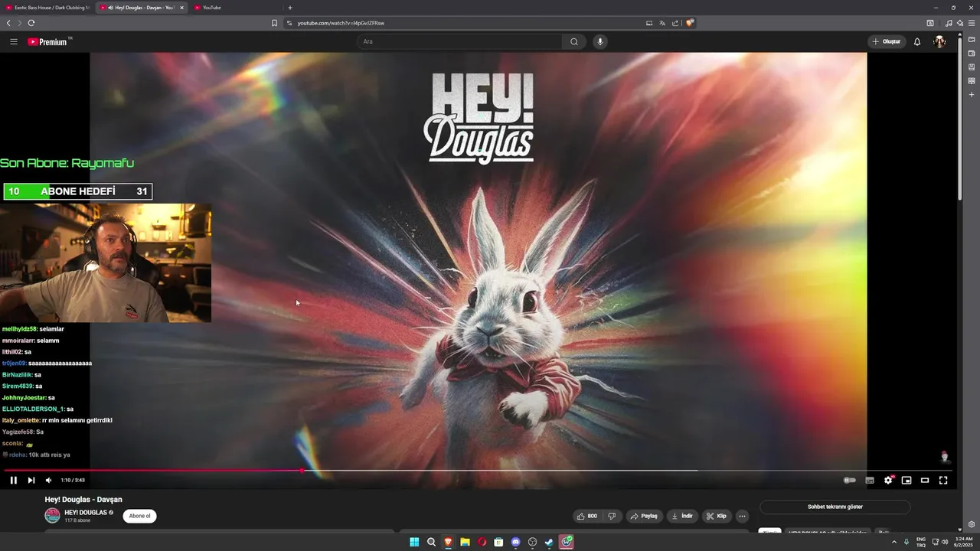The image size is (980, 551).
Task: Open Discord from the taskbar
Action: point(515,542)
